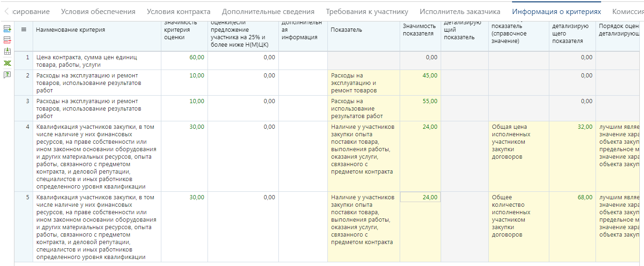Open Исполнитель заказчика tab
The width and height of the screenshot is (644, 266).
click(x=460, y=12)
